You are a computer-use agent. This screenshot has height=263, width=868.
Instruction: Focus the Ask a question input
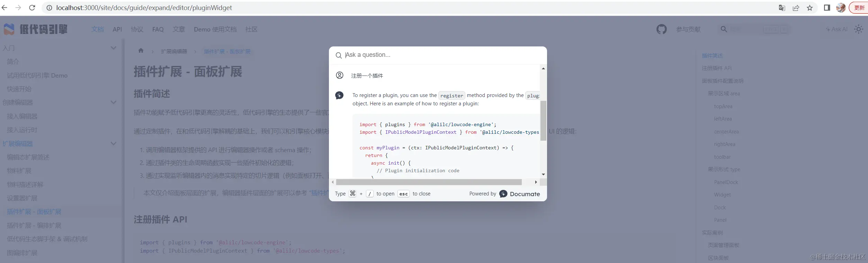(443, 55)
